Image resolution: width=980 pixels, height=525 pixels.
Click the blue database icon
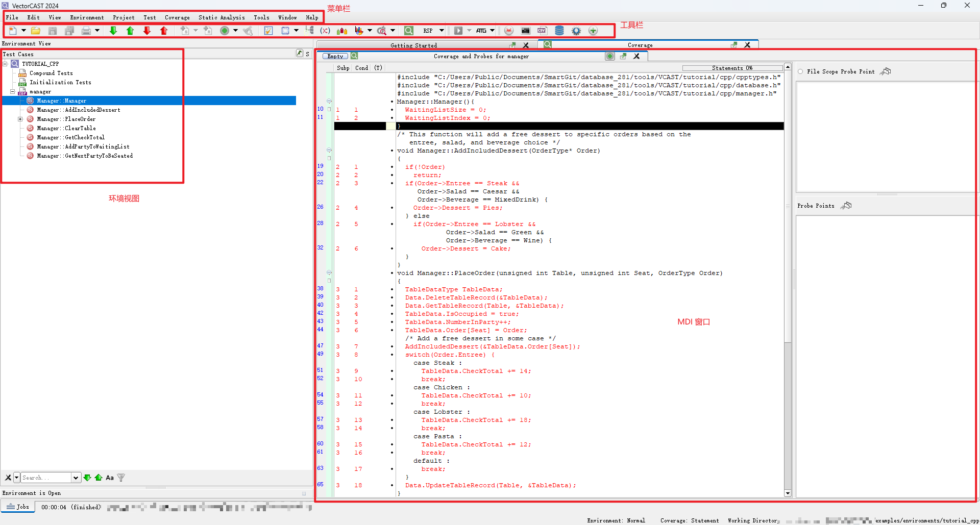pos(559,31)
